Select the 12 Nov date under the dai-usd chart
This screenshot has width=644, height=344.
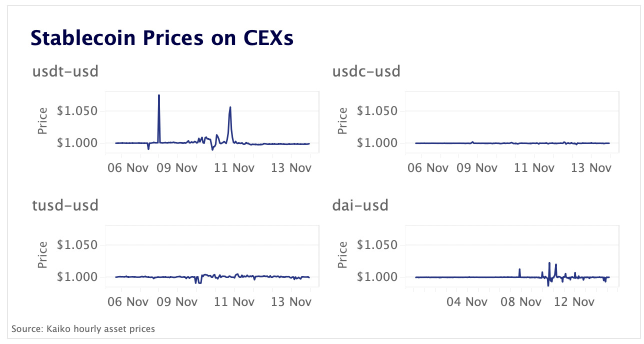[574, 301]
